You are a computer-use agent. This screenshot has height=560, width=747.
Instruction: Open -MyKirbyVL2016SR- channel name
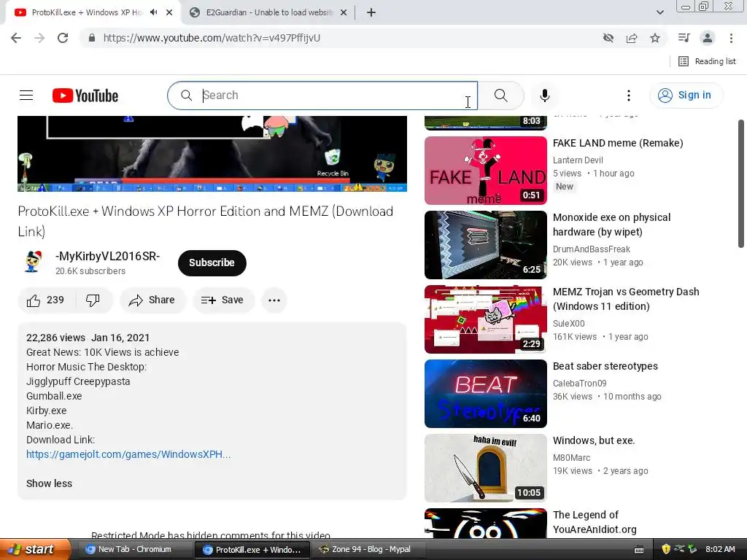[108, 256]
